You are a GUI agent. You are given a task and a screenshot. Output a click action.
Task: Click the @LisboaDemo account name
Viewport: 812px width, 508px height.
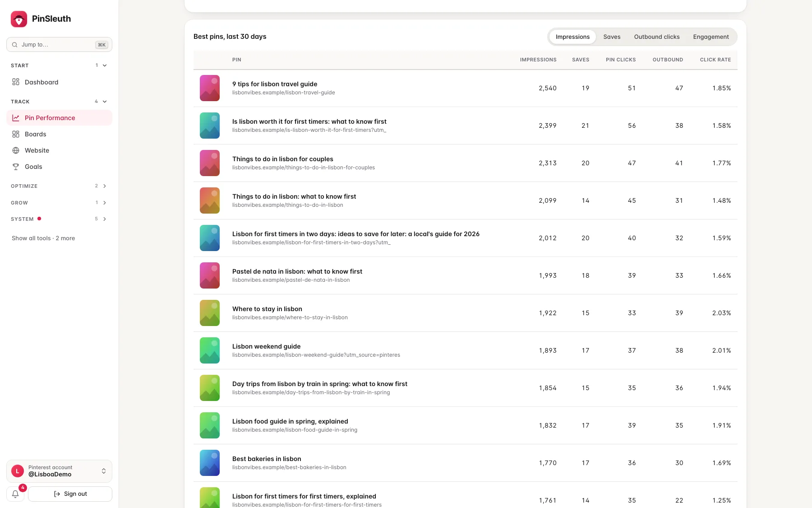coord(50,474)
